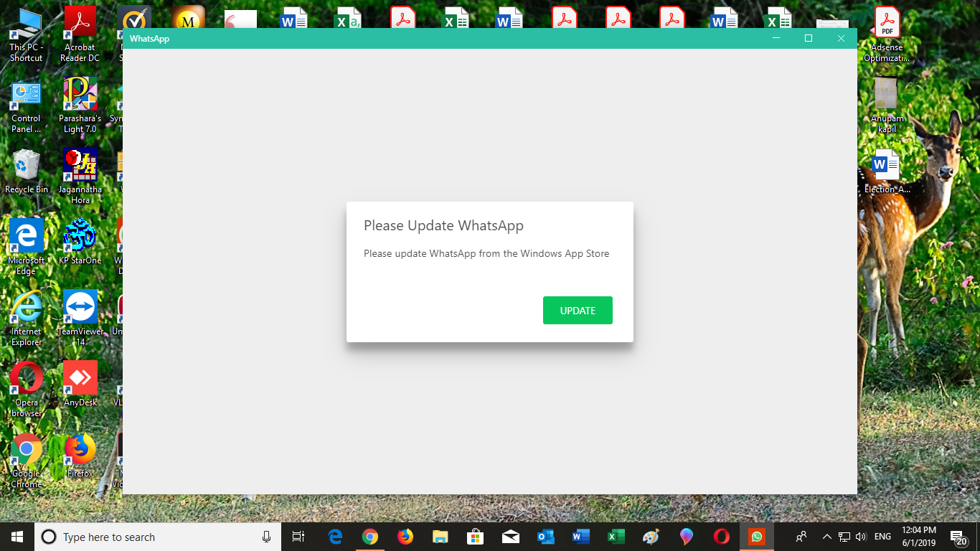Switch ENG input language indicator
980x551 pixels.
(882, 537)
